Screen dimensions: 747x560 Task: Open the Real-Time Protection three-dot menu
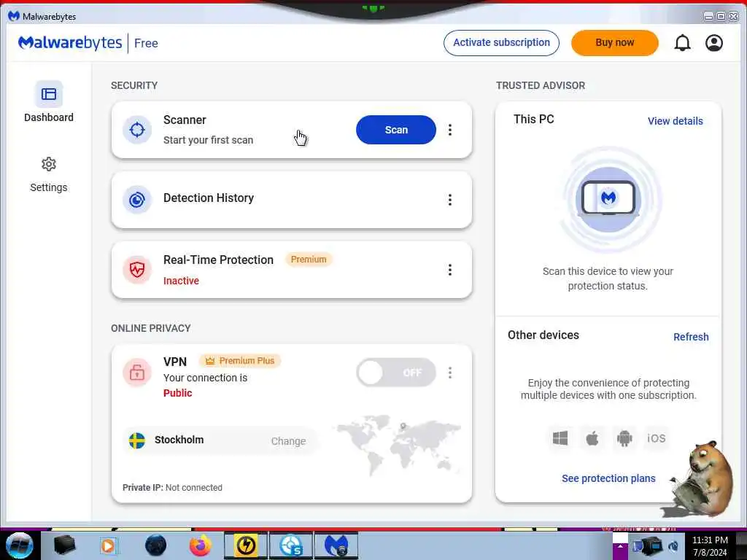[x=449, y=270]
